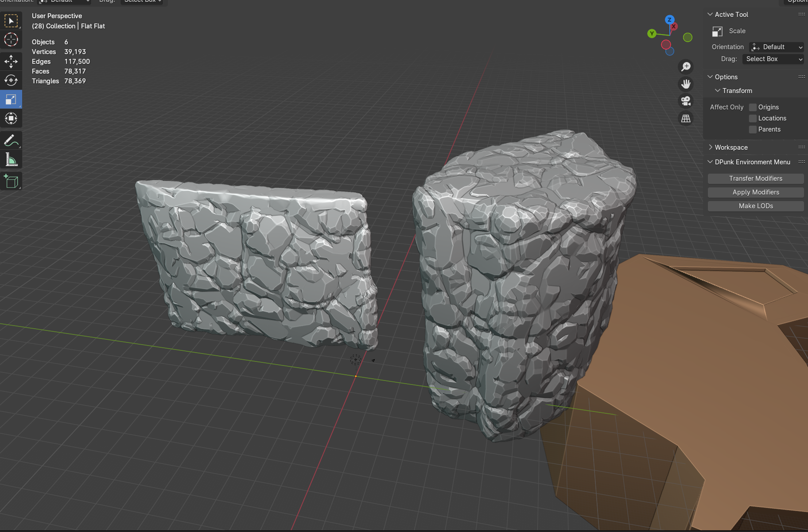
Task: Select the Add Cube tool
Action: tap(11, 181)
